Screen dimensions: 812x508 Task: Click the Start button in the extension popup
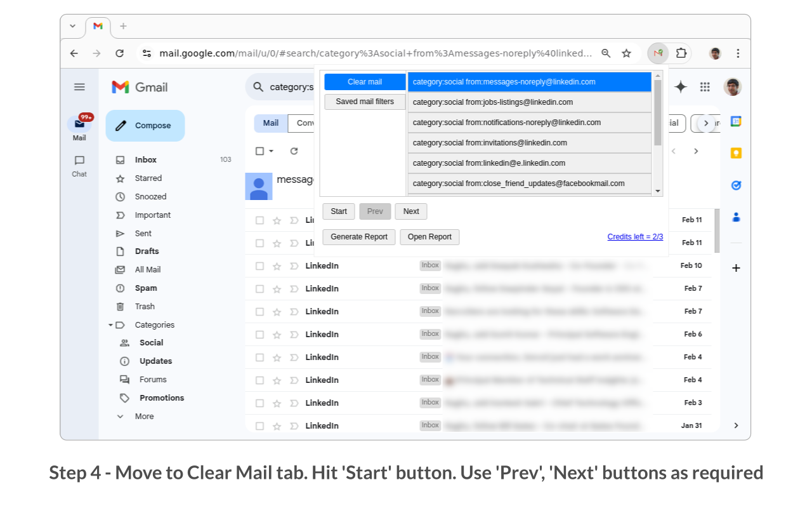coord(339,211)
